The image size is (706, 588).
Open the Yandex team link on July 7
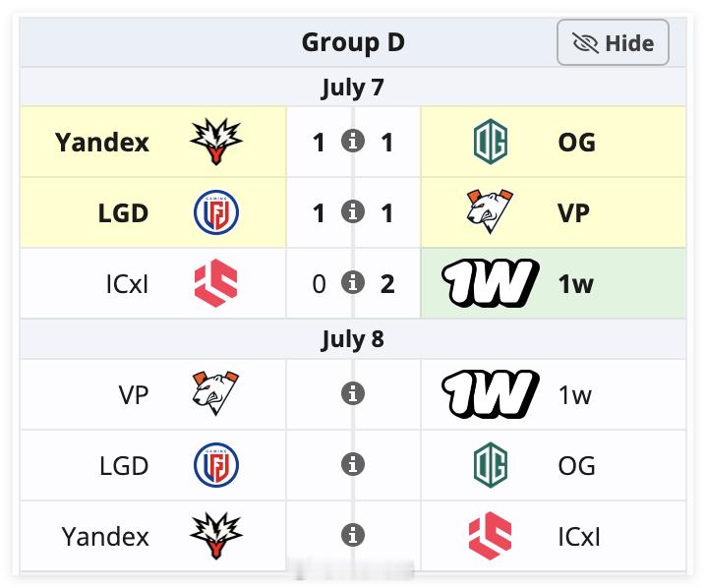coord(101,143)
